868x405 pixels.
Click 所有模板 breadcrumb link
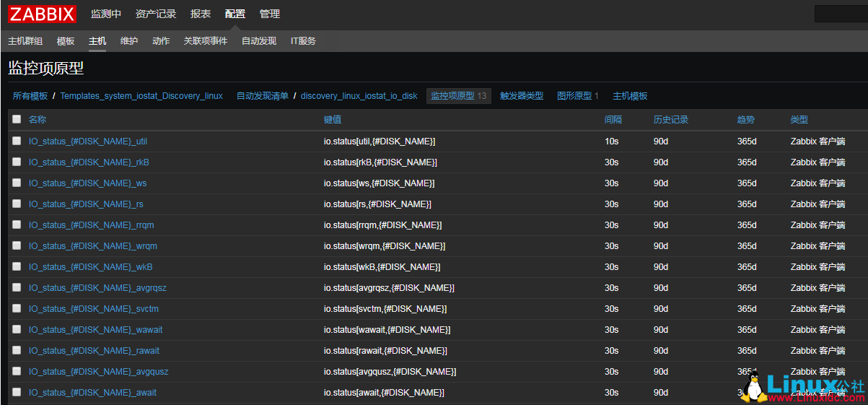[x=30, y=96]
